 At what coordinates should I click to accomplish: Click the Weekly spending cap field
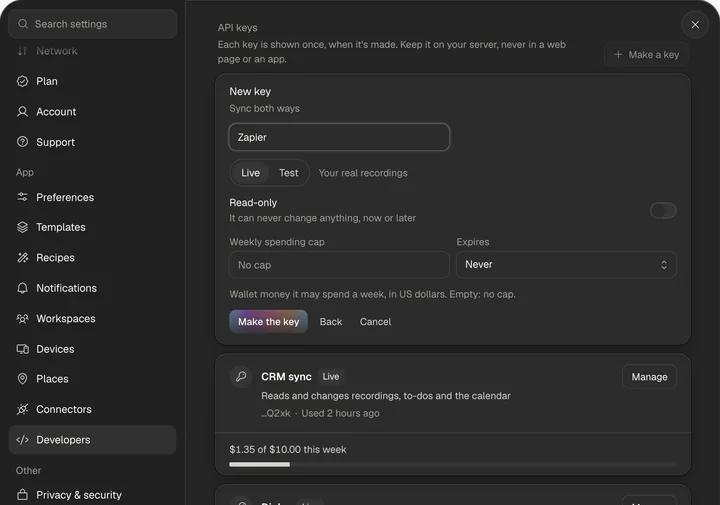(339, 264)
